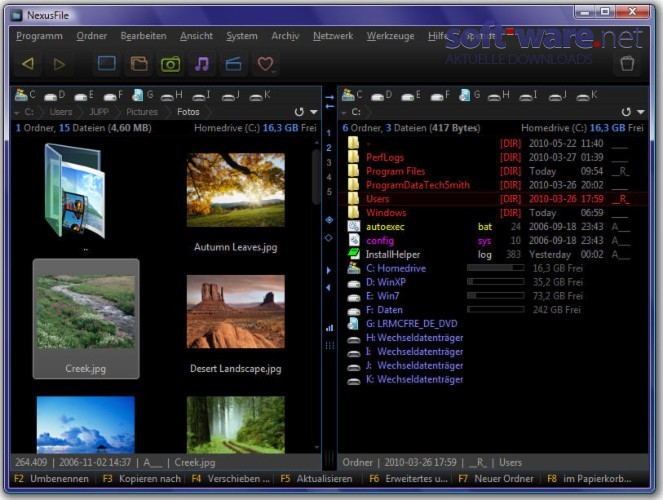Select the ProgramDataTechSmith folder row
Image resolution: width=663 pixels, height=500 pixels.
[493, 185]
